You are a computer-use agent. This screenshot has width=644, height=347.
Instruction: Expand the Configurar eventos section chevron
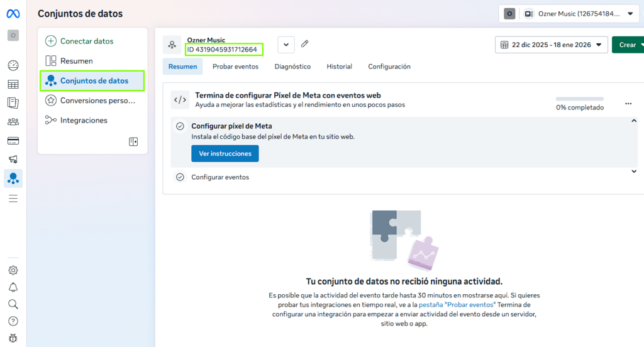pos(633,172)
